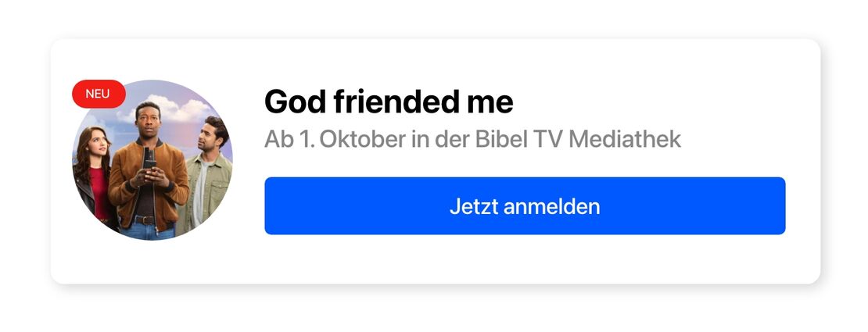The image size is (868, 332).
Task: Select the subtitle about Bibel TV Mediathek
Action: pos(472,139)
